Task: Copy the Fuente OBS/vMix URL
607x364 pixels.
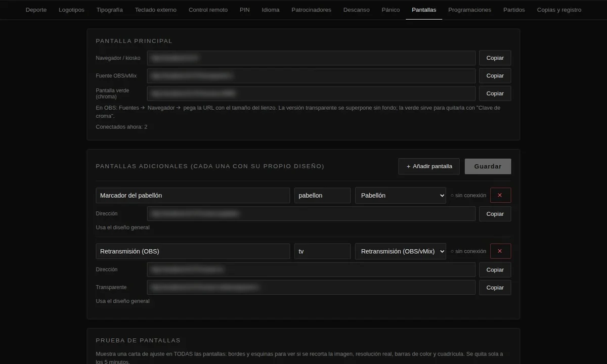Action: click(x=495, y=75)
